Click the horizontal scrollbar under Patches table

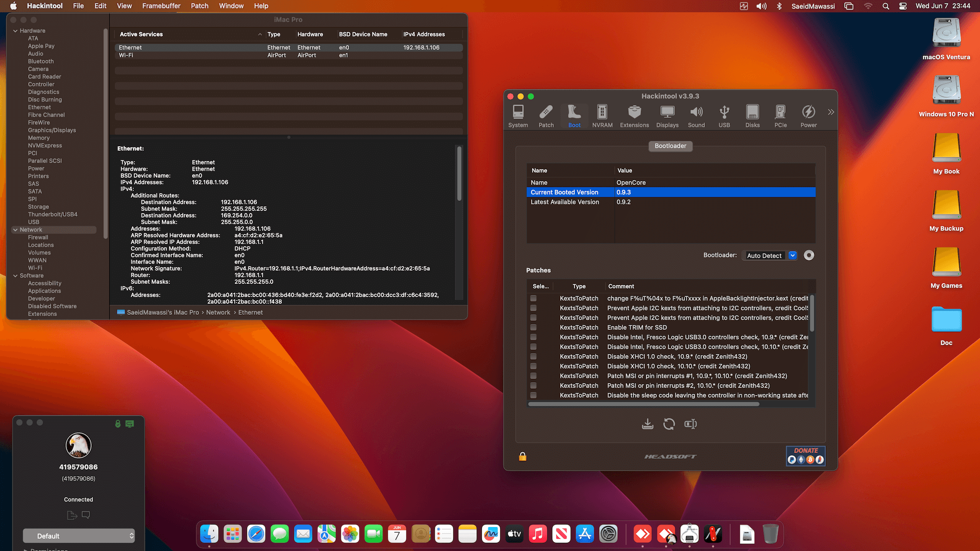coord(644,404)
